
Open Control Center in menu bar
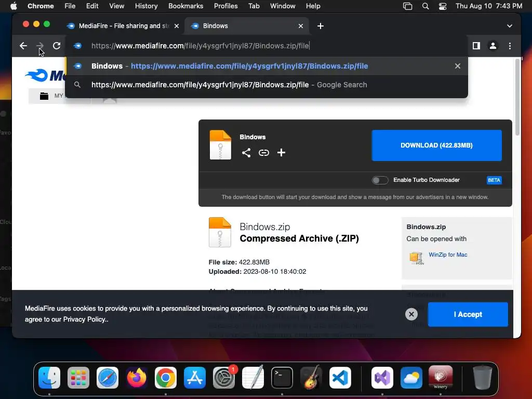click(x=443, y=6)
